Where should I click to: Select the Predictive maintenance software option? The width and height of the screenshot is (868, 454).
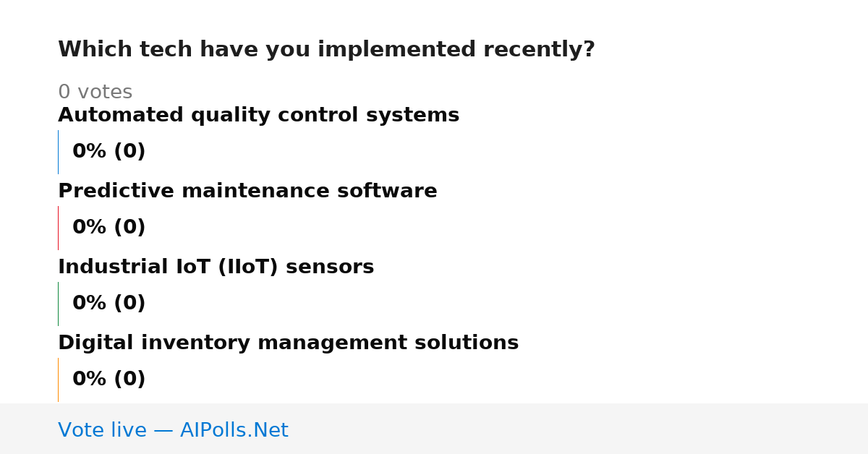tap(247, 192)
